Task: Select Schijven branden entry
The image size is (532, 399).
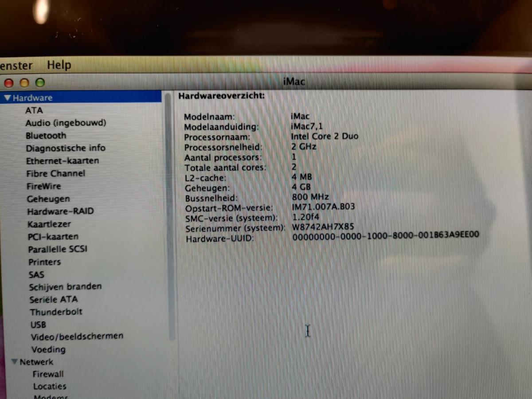Action: click(65, 287)
